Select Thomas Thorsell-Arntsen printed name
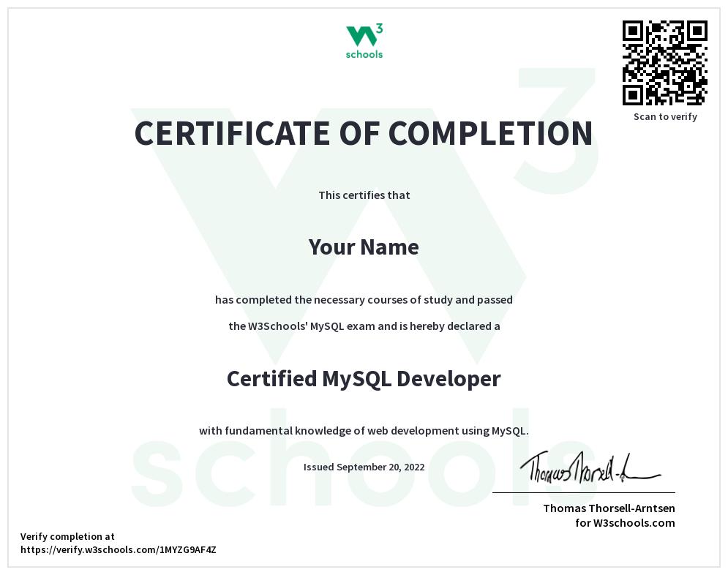728x575 pixels. pos(609,509)
